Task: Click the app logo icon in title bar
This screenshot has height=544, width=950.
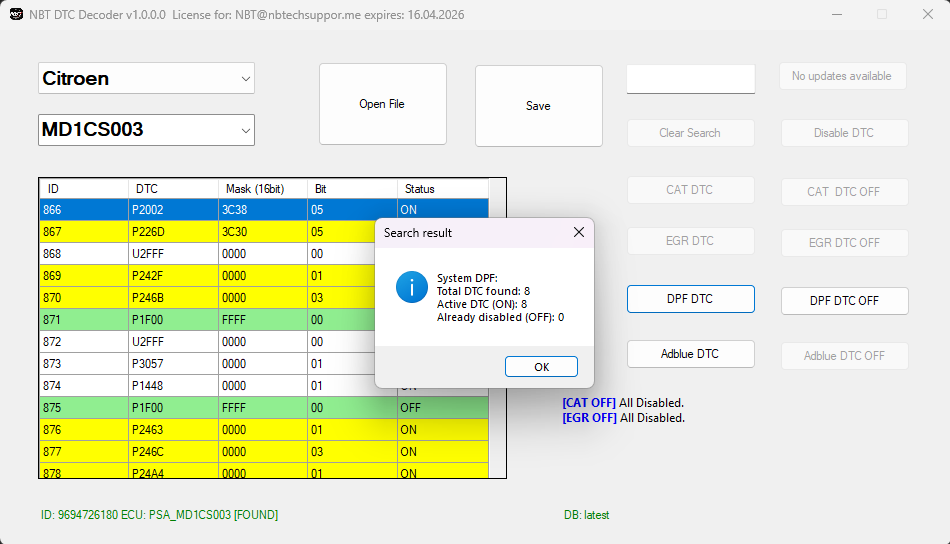Action: (16, 15)
